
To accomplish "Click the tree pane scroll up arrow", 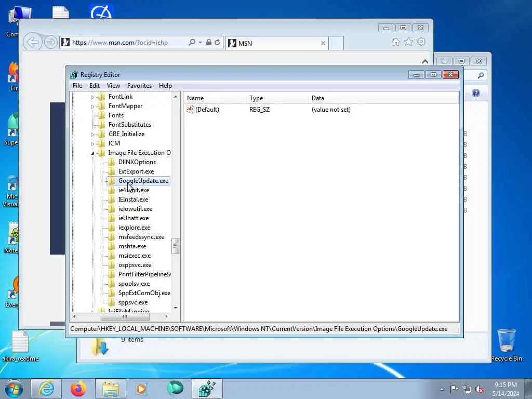I will pos(176,97).
